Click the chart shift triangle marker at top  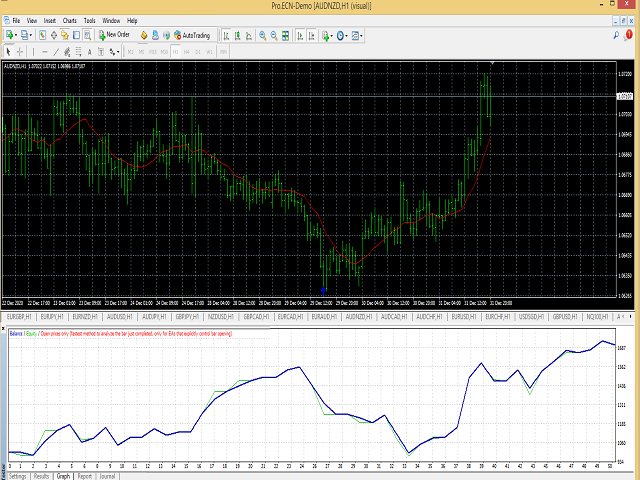click(493, 63)
